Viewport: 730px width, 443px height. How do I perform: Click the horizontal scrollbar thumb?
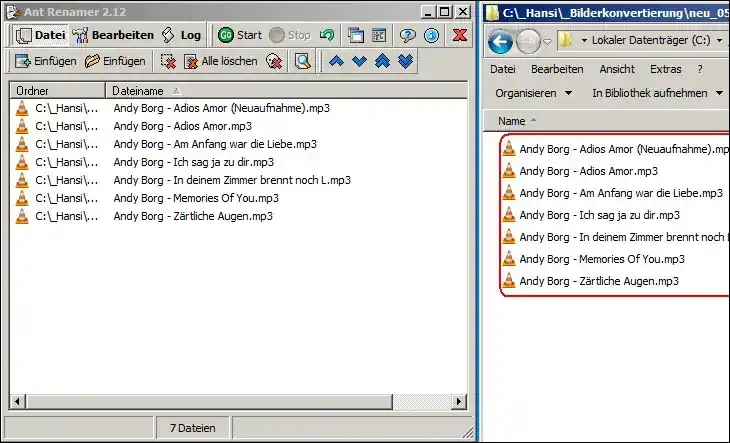pyautogui.click(x=209, y=402)
